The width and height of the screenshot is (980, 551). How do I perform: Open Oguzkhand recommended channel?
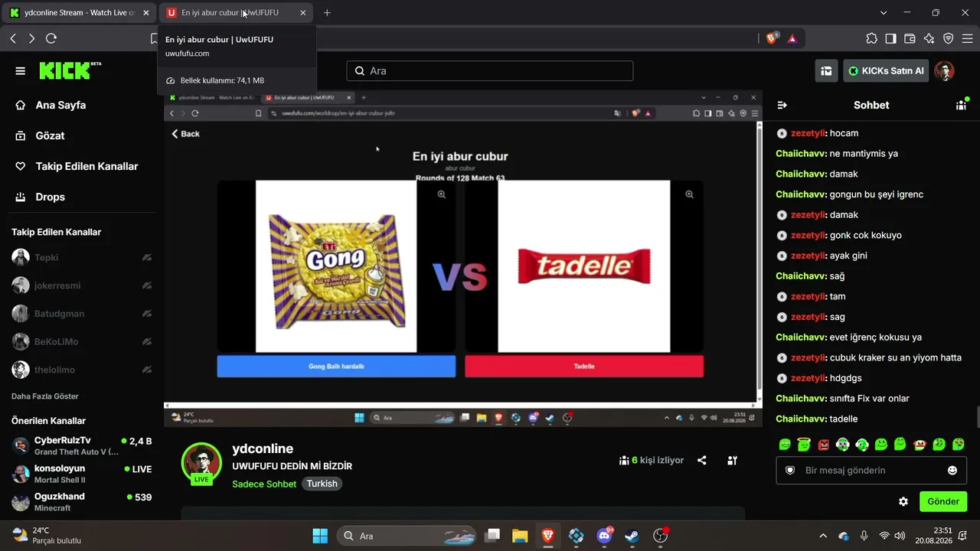coord(81,502)
